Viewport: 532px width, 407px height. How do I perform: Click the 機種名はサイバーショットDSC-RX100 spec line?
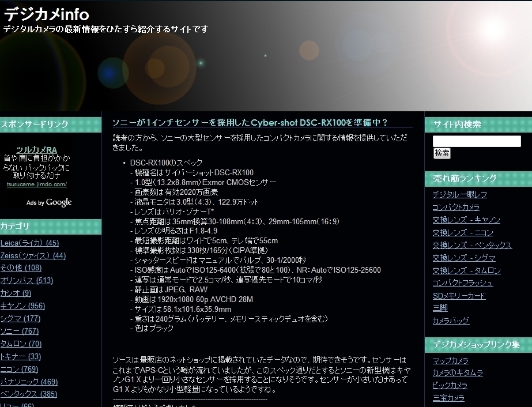coord(192,172)
